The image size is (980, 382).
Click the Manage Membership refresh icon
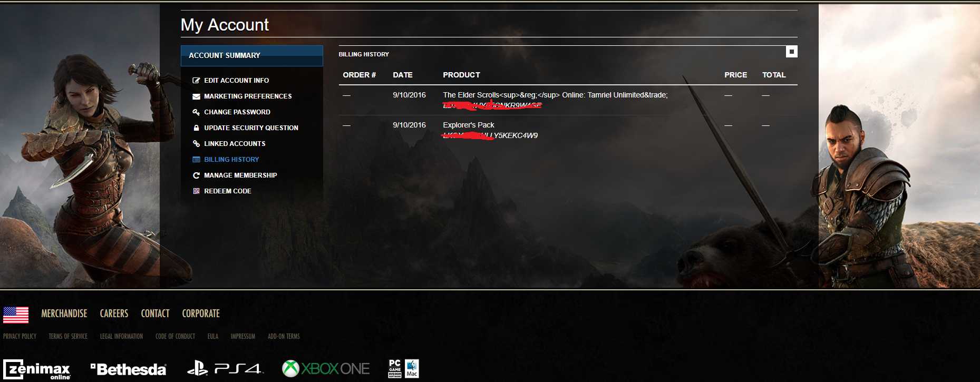click(x=196, y=175)
